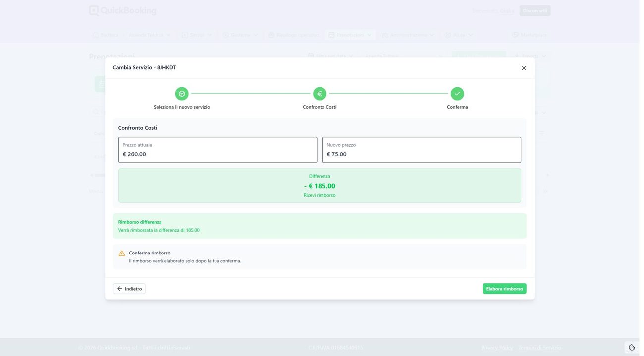Viewport: 644px width, 356px height.
Task: Expand the Servizi menu
Action: (x=197, y=35)
